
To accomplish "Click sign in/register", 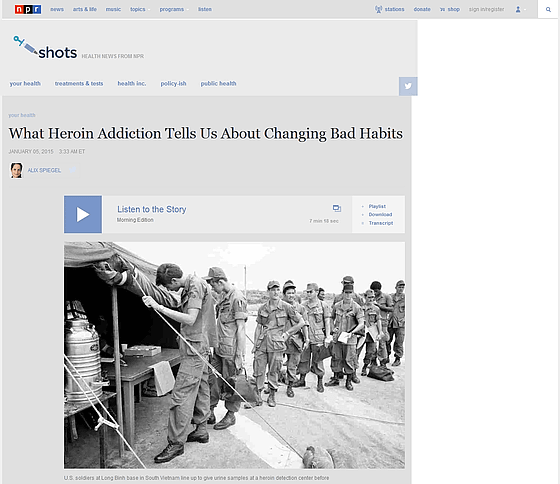I will click(486, 9).
